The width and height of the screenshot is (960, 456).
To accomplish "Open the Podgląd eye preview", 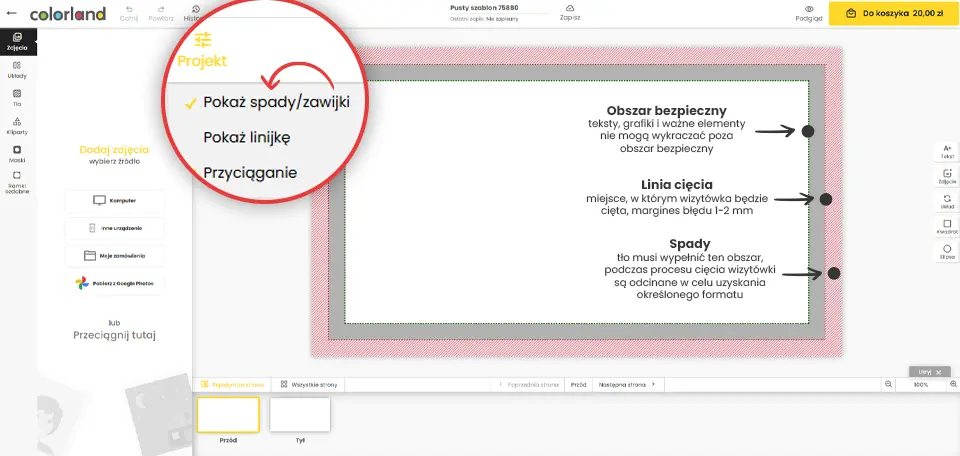I will click(809, 13).
